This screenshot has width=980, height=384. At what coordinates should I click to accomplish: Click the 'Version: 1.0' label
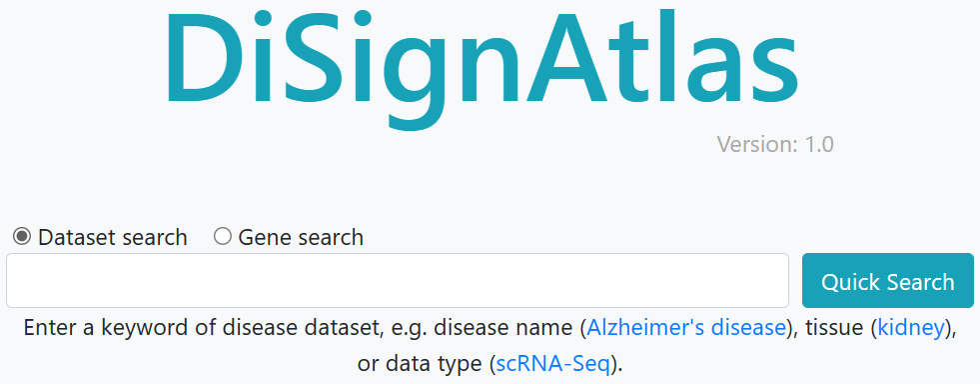coord(775,144)
